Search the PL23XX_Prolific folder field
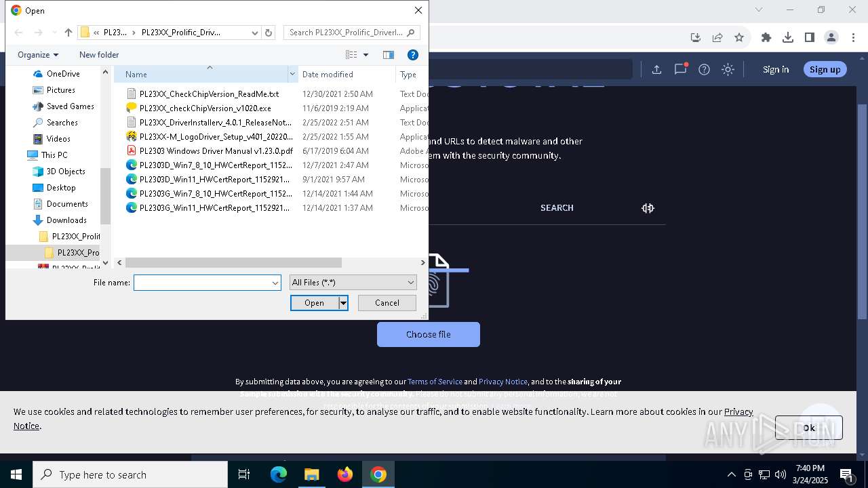 coord(352,33)
